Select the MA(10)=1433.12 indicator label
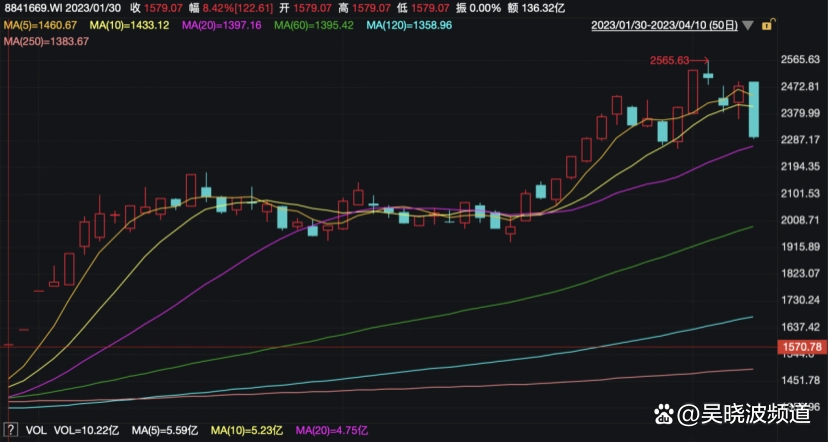 129,25
